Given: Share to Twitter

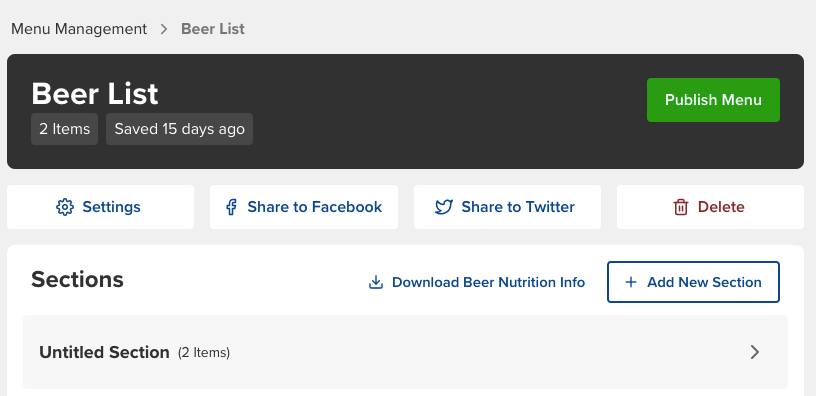Looking at the screenshot, I should pyautogui.click(x=507, y=207).
